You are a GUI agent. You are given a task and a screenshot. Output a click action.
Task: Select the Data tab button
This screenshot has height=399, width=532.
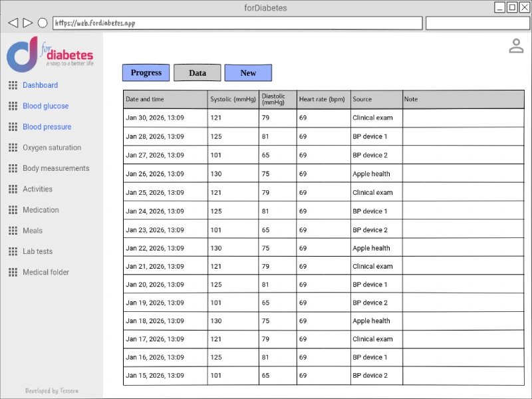point(197,72)
